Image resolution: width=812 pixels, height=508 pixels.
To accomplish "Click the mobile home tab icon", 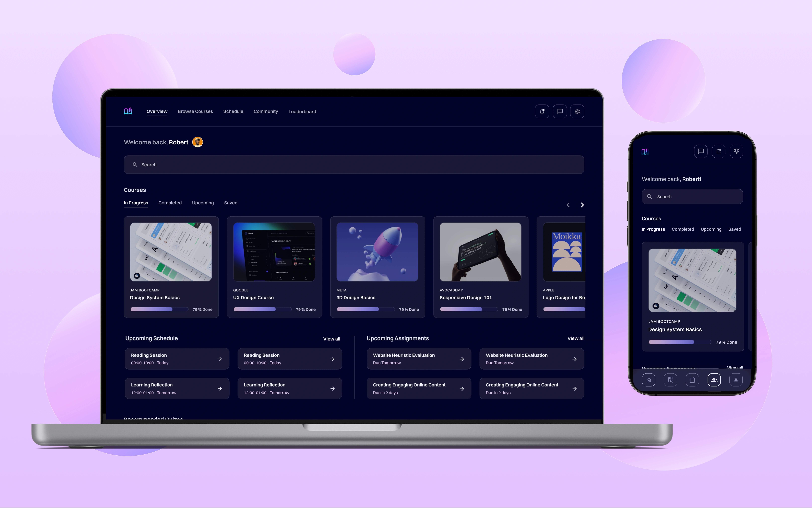I will (648, 379).
